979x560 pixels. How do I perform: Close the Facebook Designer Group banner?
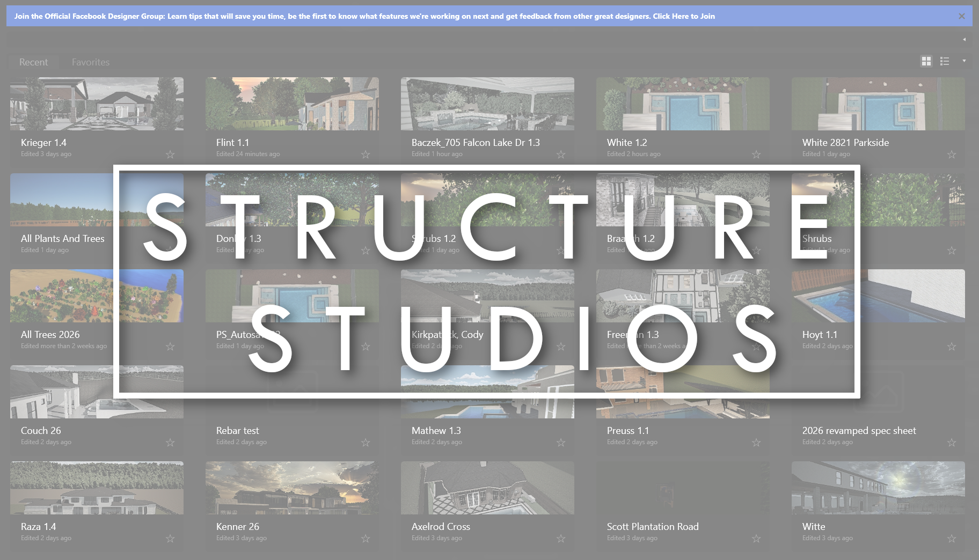[961, 16]
